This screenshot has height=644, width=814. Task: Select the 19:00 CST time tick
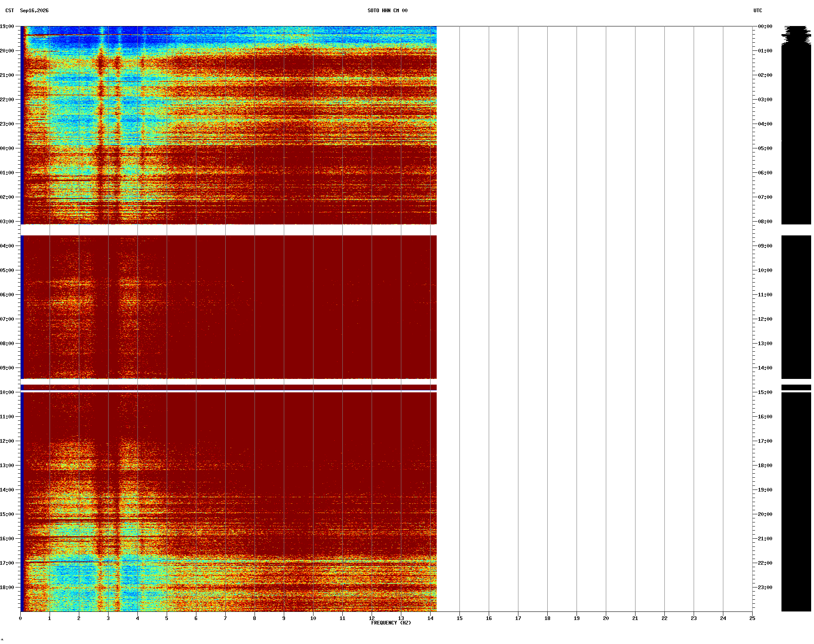7,26
